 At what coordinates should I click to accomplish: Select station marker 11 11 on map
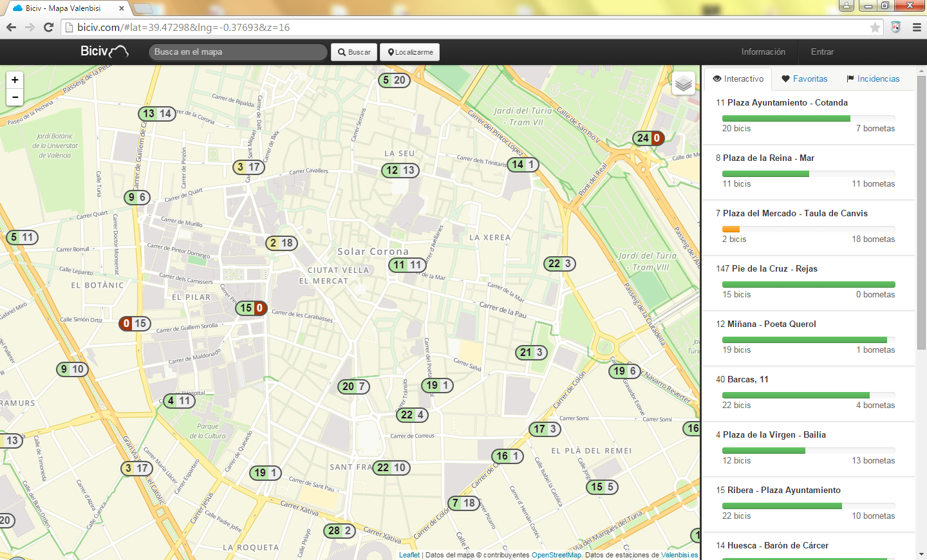(407, 265)
